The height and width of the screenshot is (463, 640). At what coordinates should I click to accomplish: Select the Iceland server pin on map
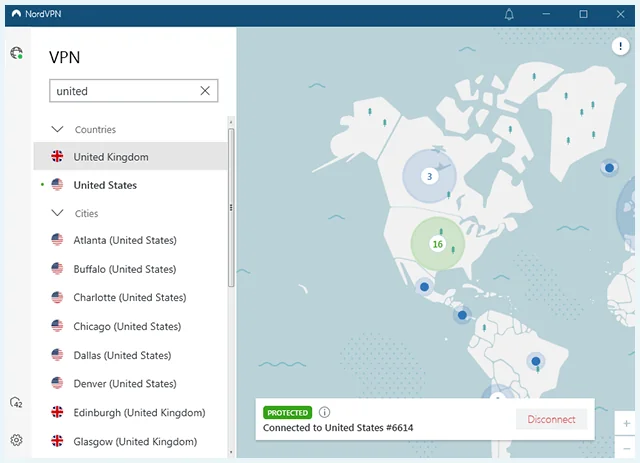pos(609,168)
